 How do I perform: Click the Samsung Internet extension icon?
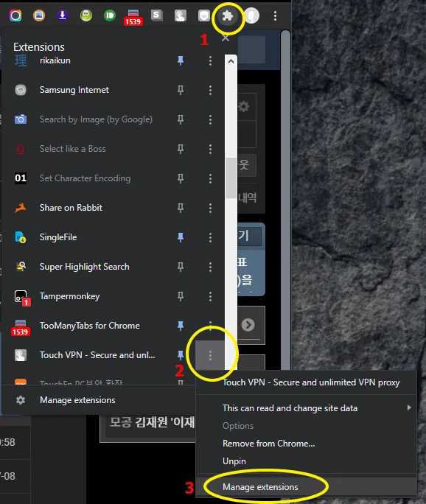(21, 90)
